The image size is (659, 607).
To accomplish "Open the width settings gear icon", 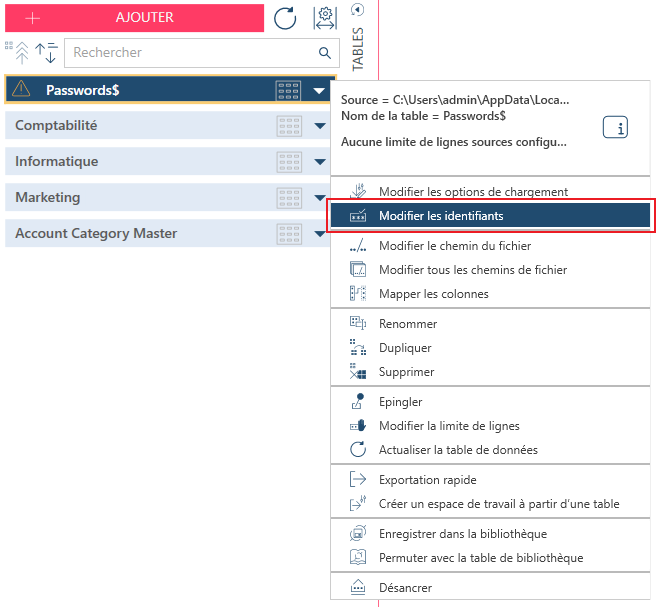I will pyautogui.click(x=325, y=17).
